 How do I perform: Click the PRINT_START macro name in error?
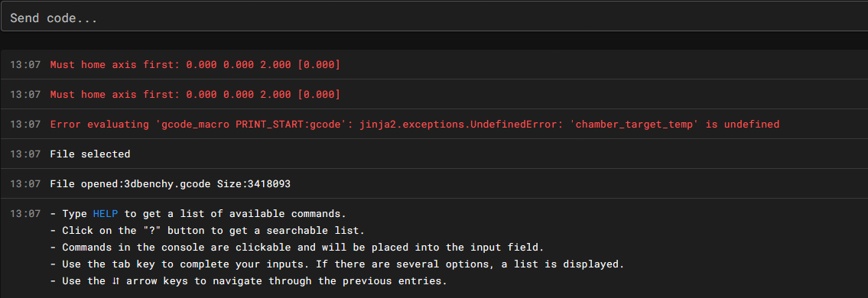(265, 125)
